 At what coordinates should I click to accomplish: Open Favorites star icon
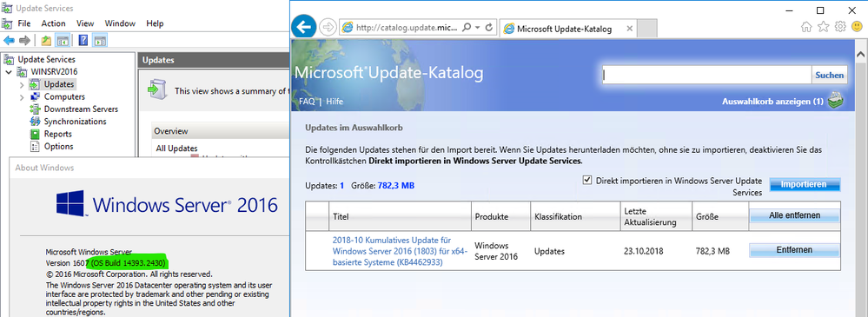coord(824,27)
